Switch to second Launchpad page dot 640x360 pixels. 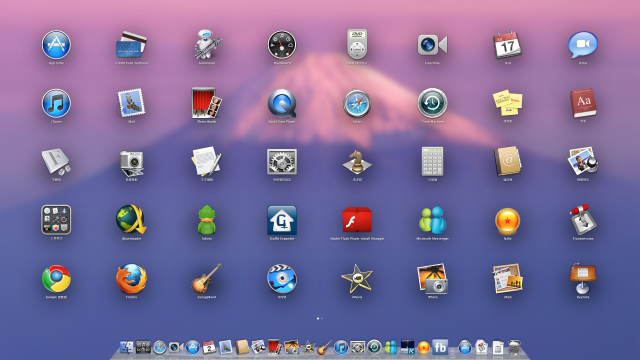[322, 318]
